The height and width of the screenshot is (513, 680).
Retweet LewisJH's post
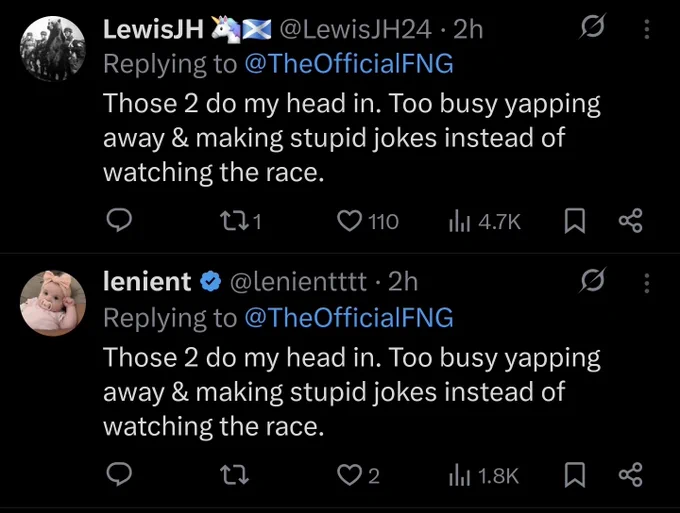click(241, 221)
